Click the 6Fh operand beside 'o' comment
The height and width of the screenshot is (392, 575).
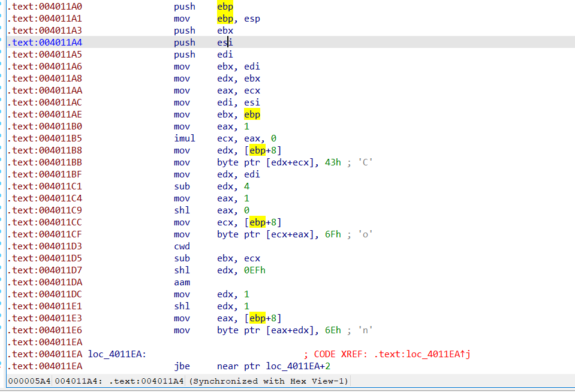[333, 234]
